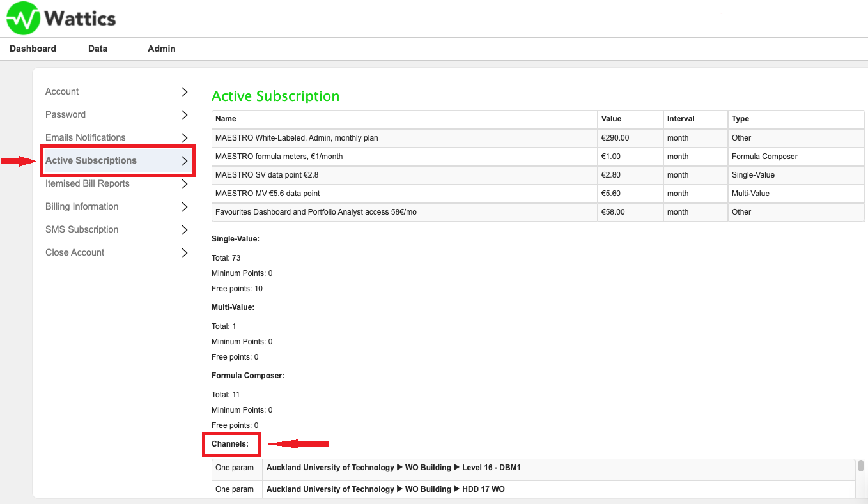Open the Account settings section
The image size is (868, 504).
118,91
